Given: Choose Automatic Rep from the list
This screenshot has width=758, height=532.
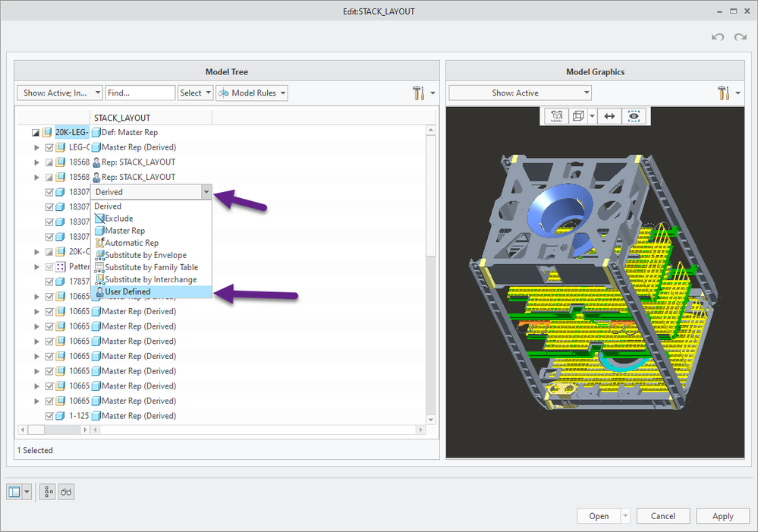Looking at the screenshot, I should 151,243.
